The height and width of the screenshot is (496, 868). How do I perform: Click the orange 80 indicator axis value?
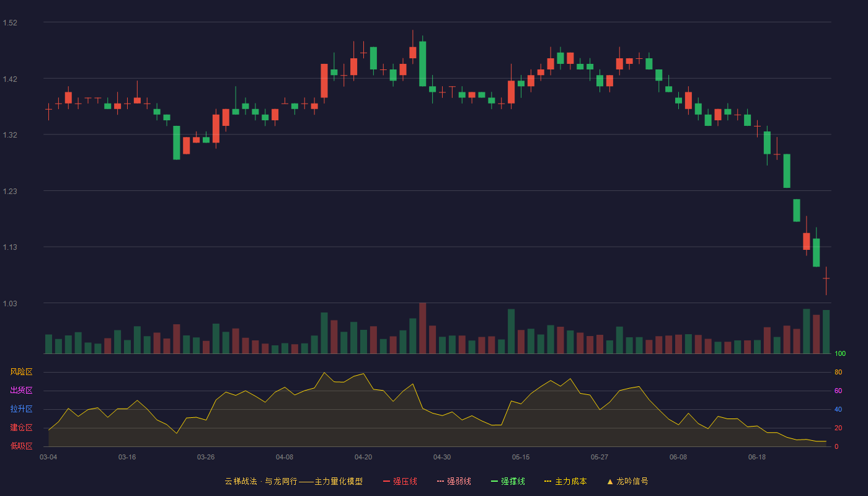(838, 373)
